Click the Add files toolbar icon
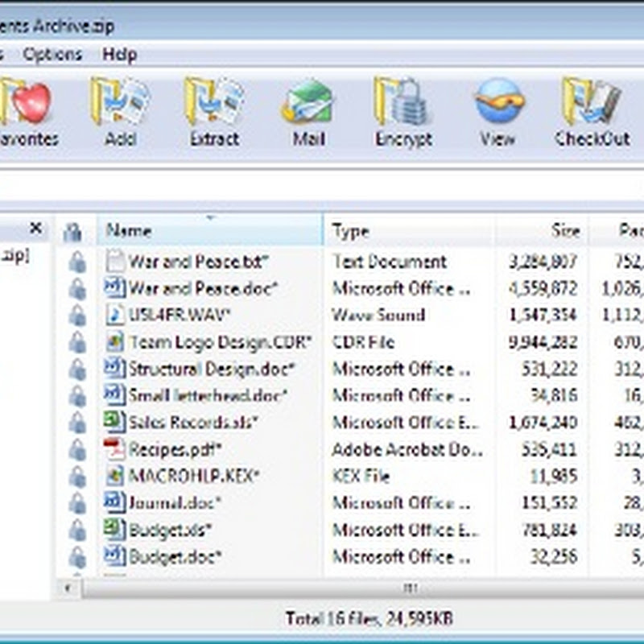Viewport: 644px width, 644px height. click(120, 101)
